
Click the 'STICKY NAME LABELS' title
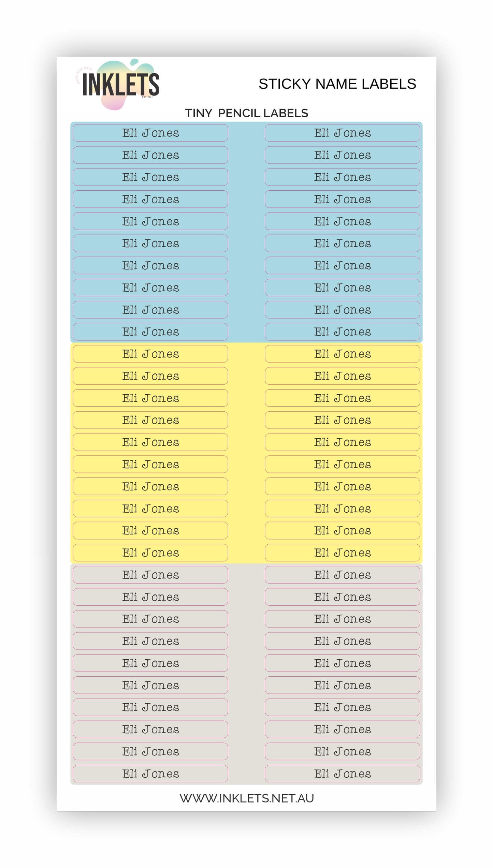tap(337, 84)
